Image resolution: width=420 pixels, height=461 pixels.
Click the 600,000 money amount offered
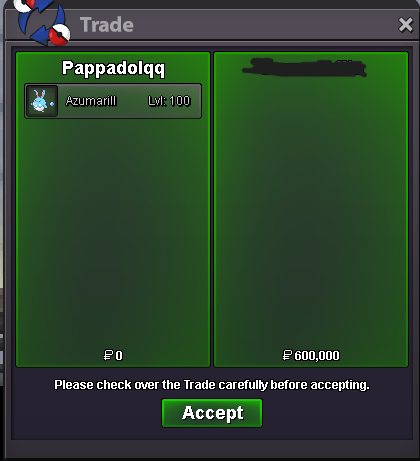[x=317, y=355]
